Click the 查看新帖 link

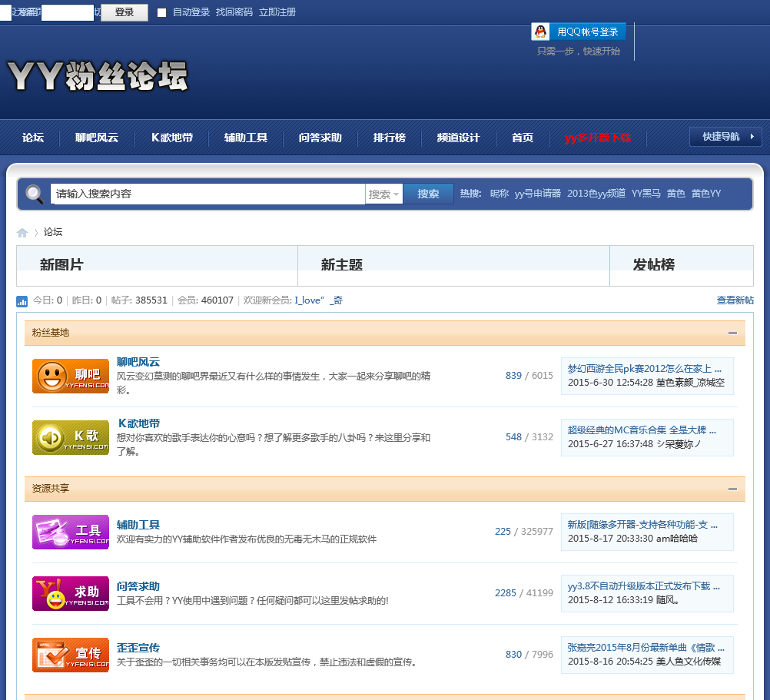point(735,300)
